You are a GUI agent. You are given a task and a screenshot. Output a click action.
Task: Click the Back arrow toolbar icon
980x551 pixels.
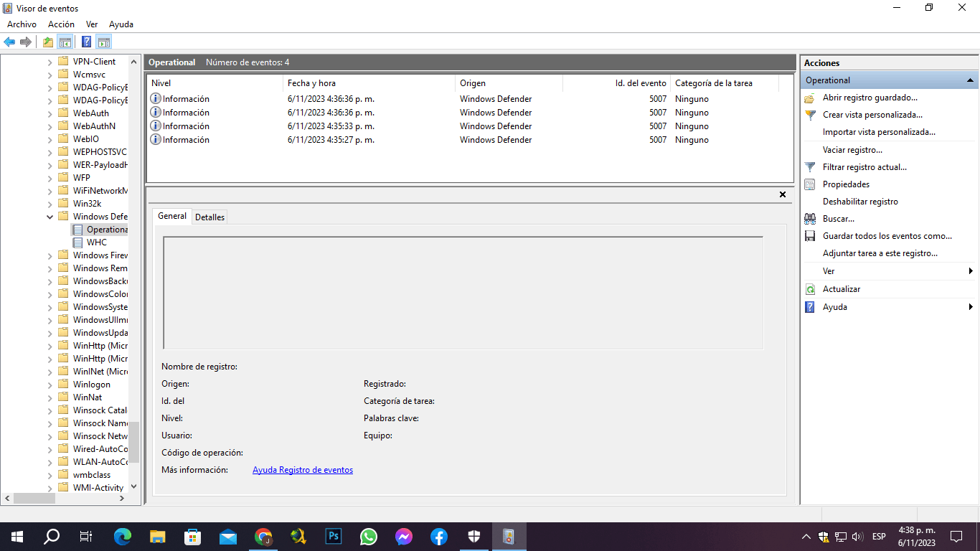pyautogui.click(x=9, y=42)
